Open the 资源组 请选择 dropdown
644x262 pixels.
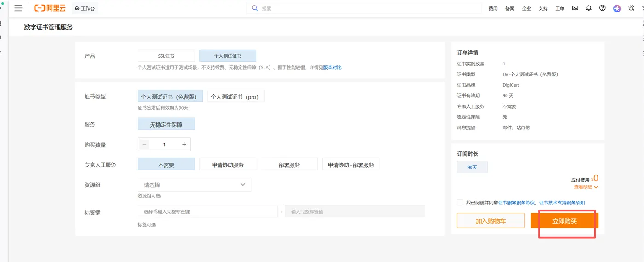[x=195, y=185]
